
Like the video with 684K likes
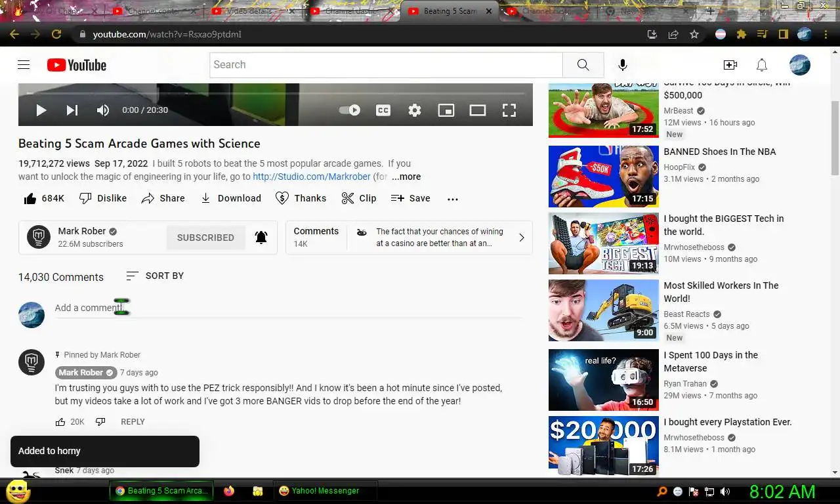pos(43,198)
